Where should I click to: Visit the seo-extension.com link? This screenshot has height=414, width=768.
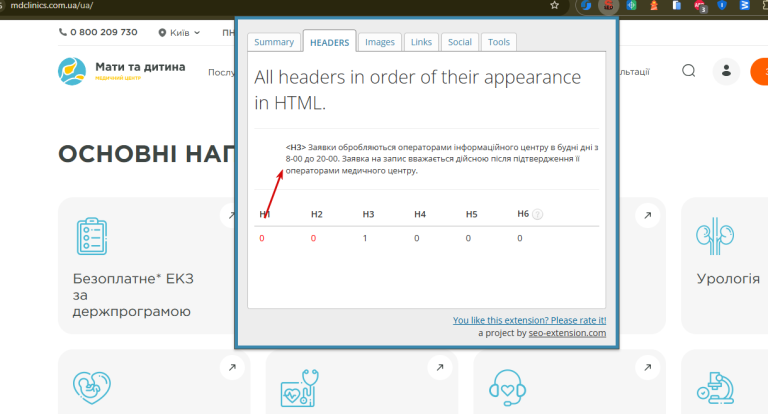tap(567, 333)
